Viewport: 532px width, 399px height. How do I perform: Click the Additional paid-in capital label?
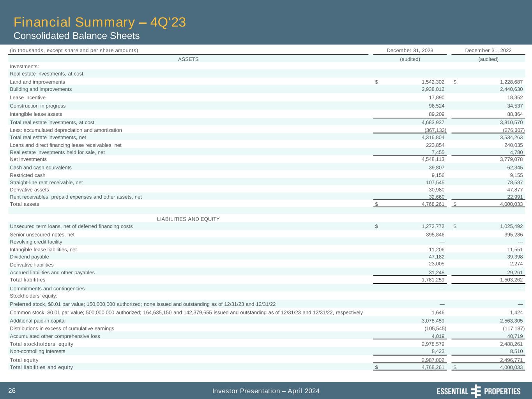[x=37, y=321]
